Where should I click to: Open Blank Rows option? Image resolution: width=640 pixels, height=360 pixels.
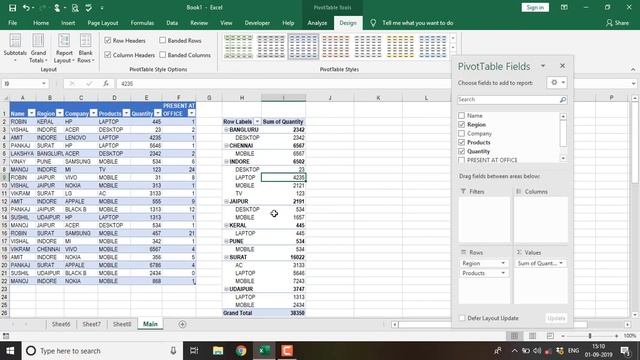pos(86,48)
